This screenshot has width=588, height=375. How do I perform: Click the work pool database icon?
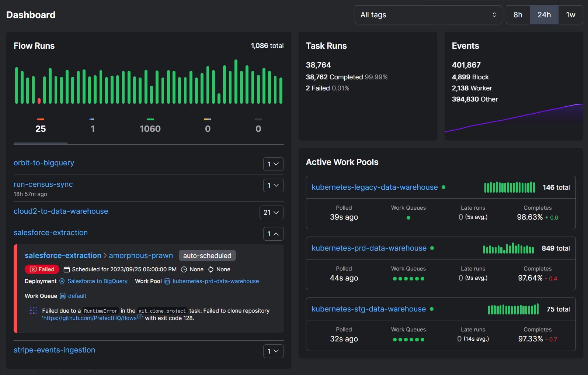point(167,281)
